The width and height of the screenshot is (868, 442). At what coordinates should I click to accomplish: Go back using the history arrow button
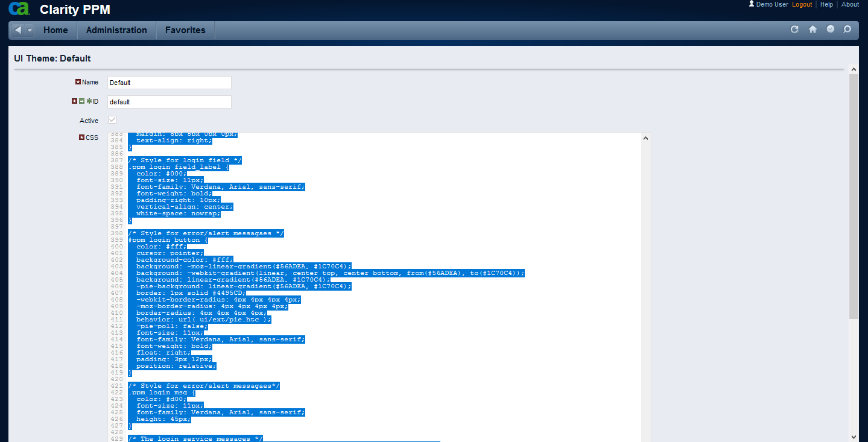click(x=18, y=30)
